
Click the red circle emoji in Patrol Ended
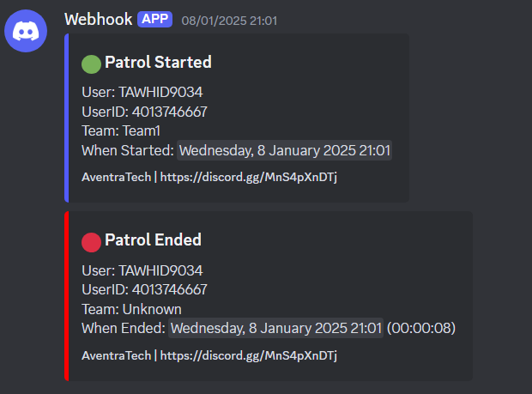tap(91, 241)
